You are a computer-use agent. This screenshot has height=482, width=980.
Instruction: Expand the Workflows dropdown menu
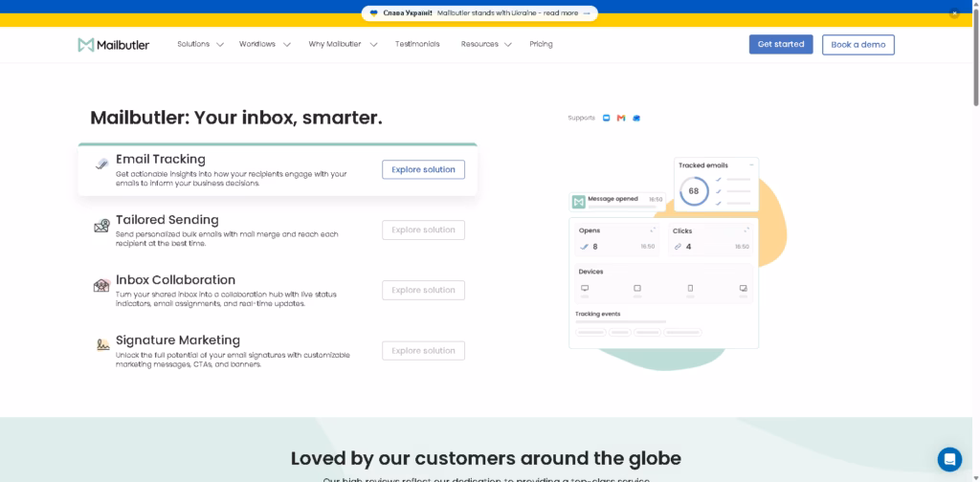pos(265,44)
